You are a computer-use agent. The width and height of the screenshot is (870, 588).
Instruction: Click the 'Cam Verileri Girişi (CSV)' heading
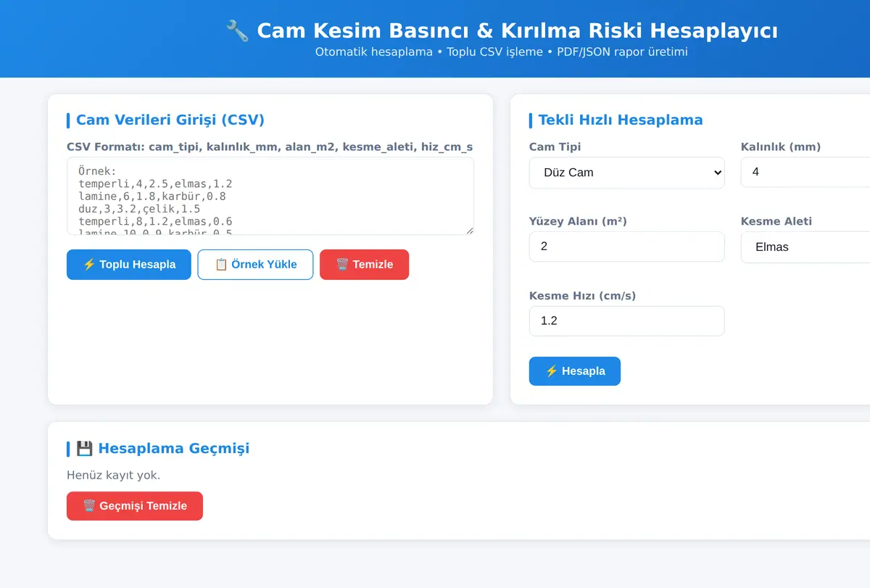click(x=170, y=120)
